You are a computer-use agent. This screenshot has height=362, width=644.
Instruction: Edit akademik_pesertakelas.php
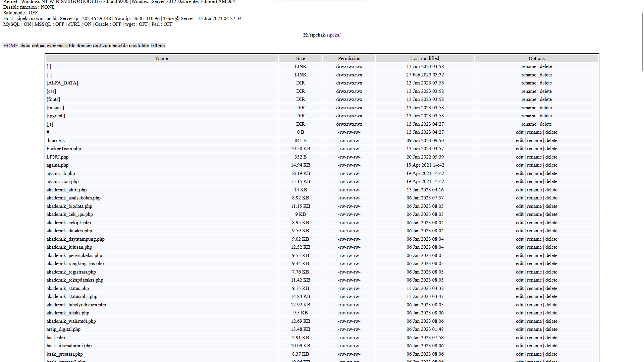click(x=520, y=255)
